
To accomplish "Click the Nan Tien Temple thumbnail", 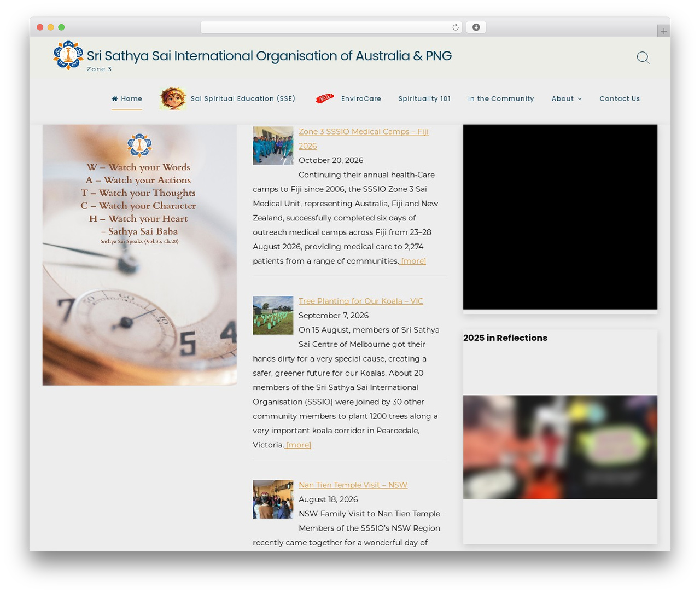I will pyautogui.click(x=273, y=499).
